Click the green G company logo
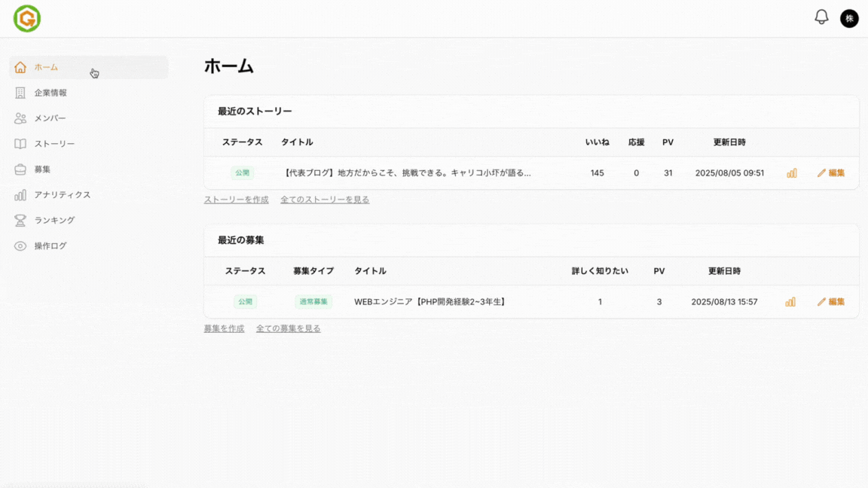The height and width of the screenshot is (488, 868). (27, 17)
